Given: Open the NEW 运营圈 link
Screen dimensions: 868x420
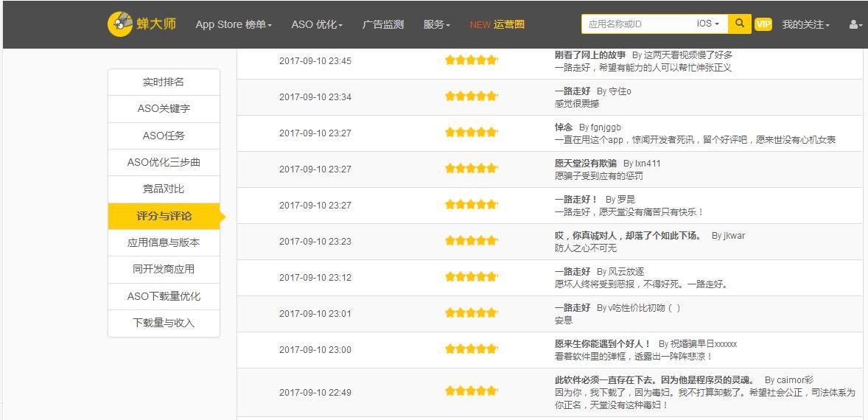Looking at the screenshot, I should [497, 24].
